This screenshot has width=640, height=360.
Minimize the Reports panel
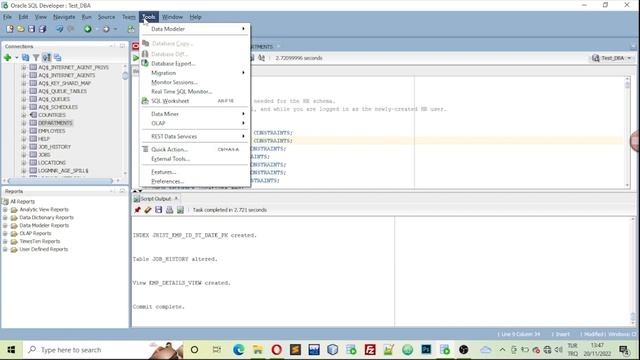(x=111, y=191)
